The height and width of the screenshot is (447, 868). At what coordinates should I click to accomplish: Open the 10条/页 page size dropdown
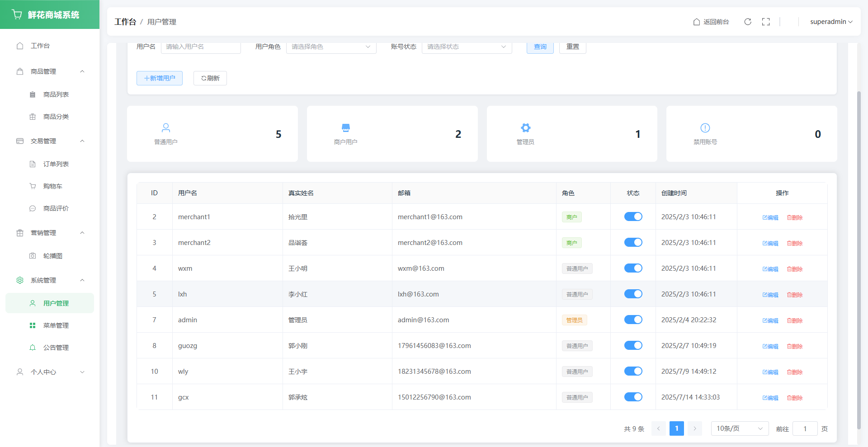pyautogui.click(x=740, y=428)
